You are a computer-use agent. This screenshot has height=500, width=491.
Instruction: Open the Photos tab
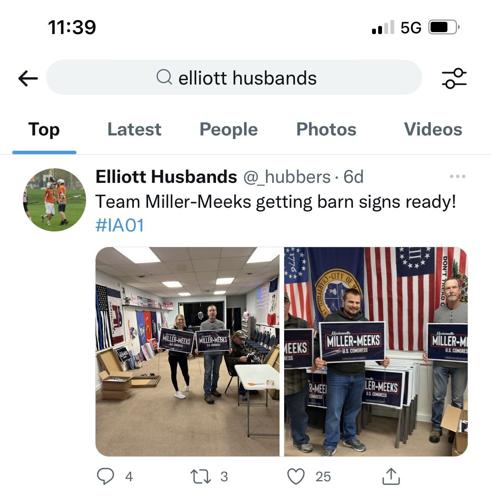pos(326,129)
